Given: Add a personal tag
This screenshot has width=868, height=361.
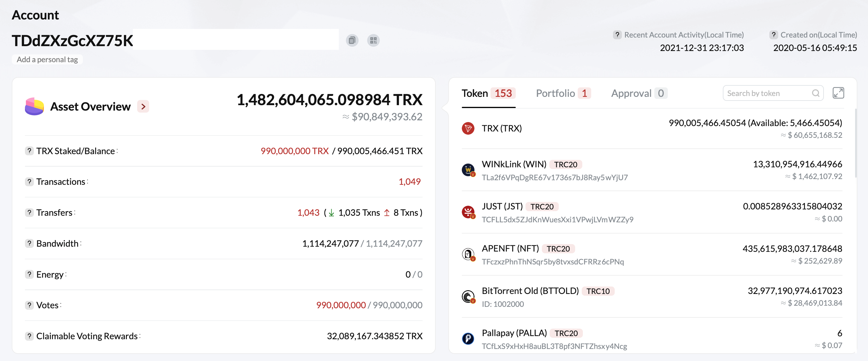Looking at the screenshot, I should point(47,60).
